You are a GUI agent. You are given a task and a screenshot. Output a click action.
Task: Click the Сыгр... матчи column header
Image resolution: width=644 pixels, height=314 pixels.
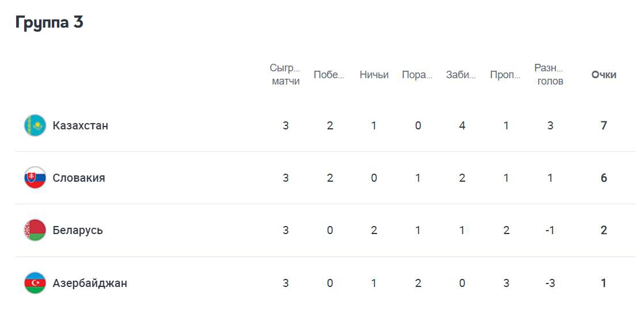pyautogui.click(x=286, y=75)
